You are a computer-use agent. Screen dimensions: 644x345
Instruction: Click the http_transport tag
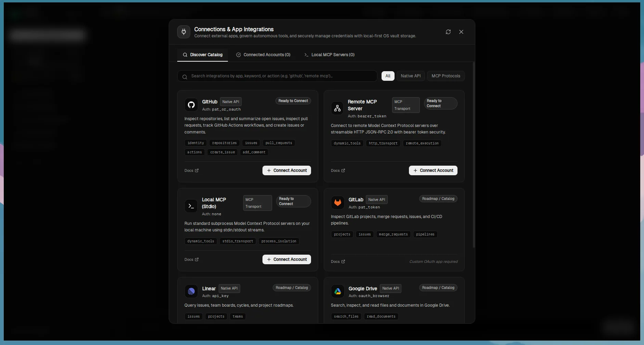click(x=383, y=143)
